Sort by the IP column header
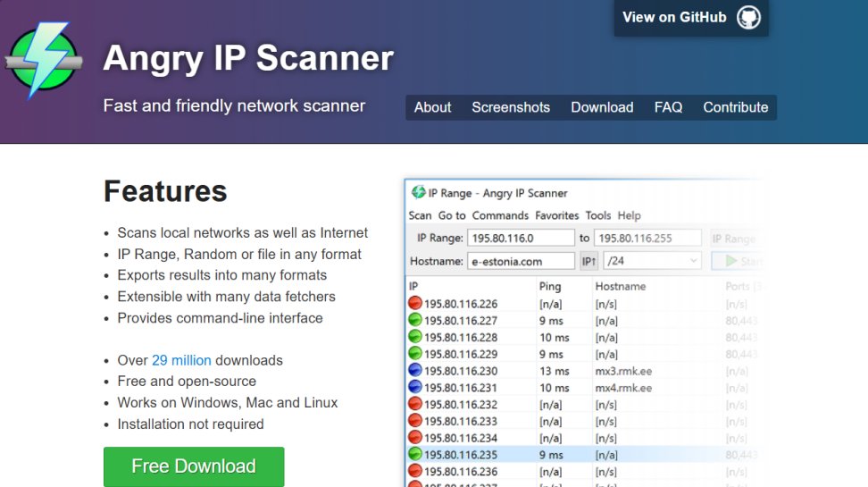Image resolution: width=868 pixels, height=487 pixels. tap(413, 287)
